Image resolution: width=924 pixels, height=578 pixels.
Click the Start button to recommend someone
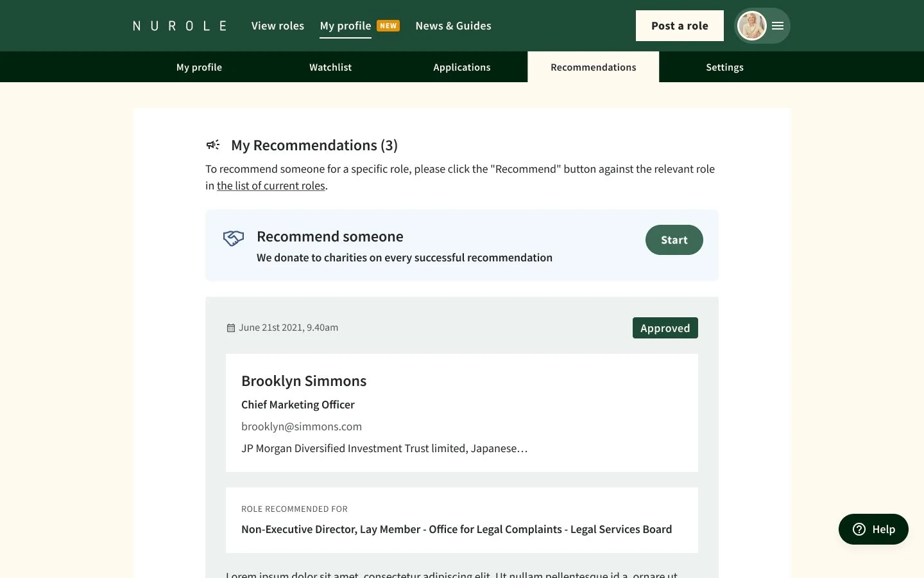(674, 240)
